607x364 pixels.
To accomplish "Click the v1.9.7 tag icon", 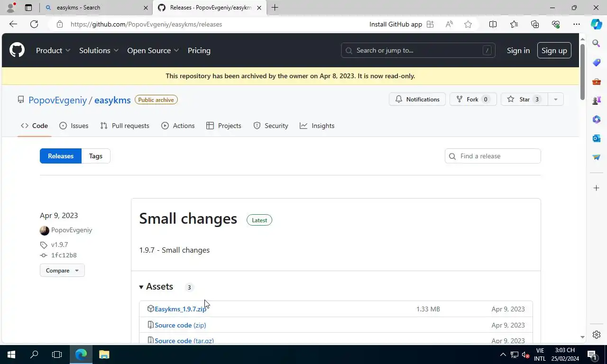I will pyautogui.click(x=44, y=245).
